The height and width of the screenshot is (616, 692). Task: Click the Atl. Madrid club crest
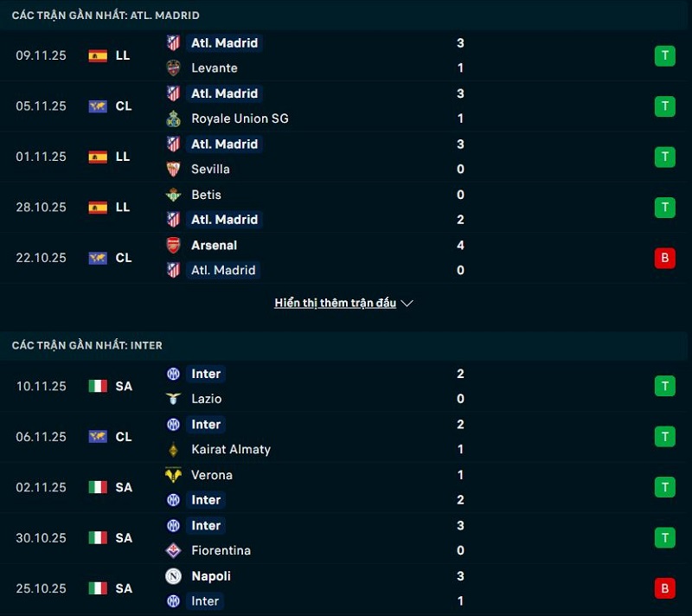174,42
